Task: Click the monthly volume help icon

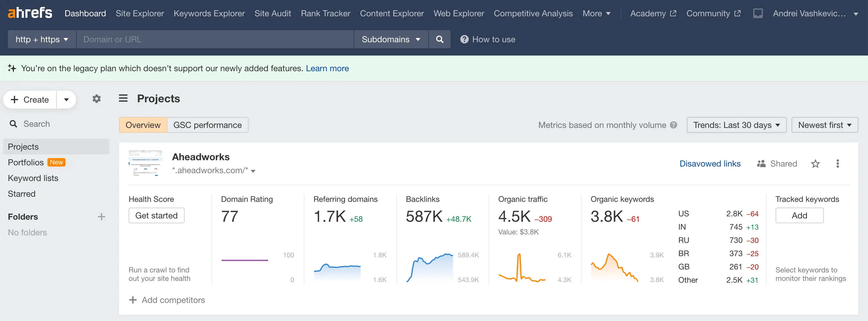Action: [x=673, y=125]
